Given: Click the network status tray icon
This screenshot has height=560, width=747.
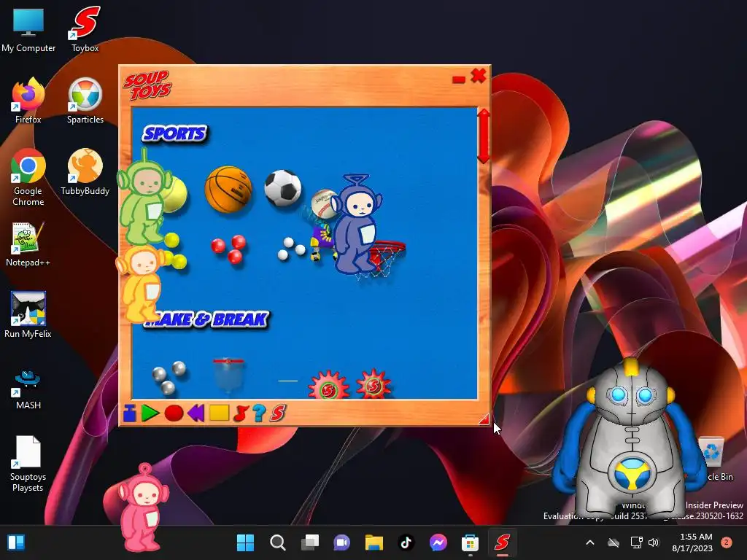Looking at the screenshot, I should 636,542.
